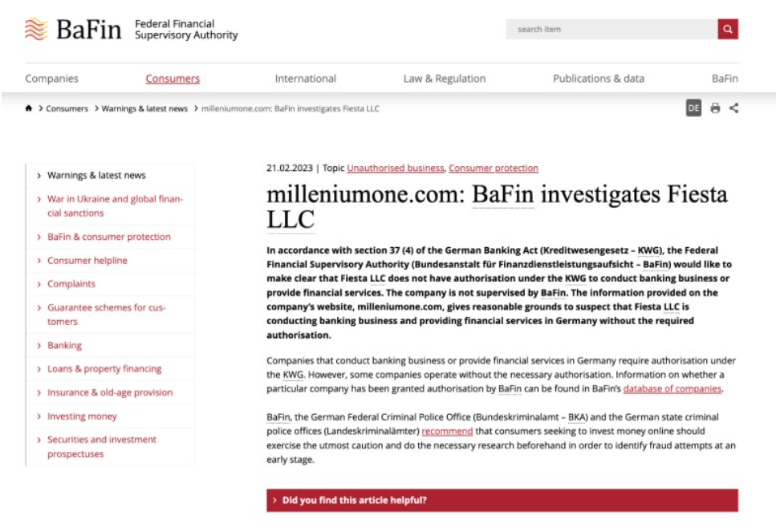Click the red search magnifier button

[x=728, y=29]
